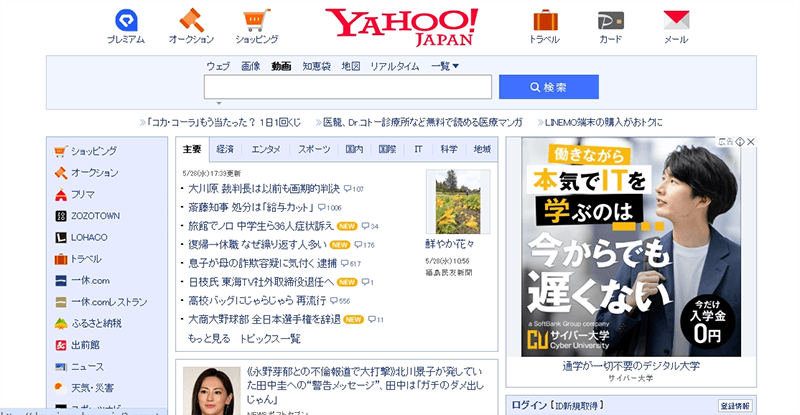Open comments for 大川原 裁判長 headline
Image resolution: width=800 pixels, height=415 pixels.
coord(354,189)
